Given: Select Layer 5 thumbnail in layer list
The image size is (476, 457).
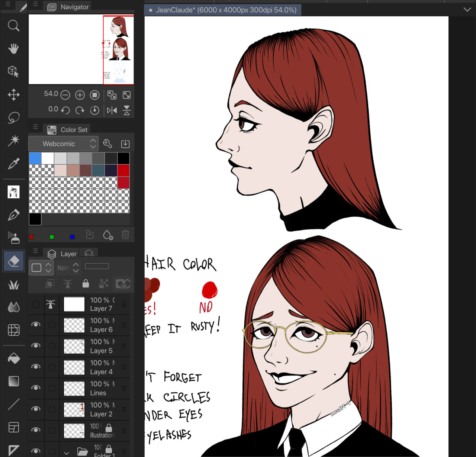Looking at the screenshot, I should click(74, 346).
